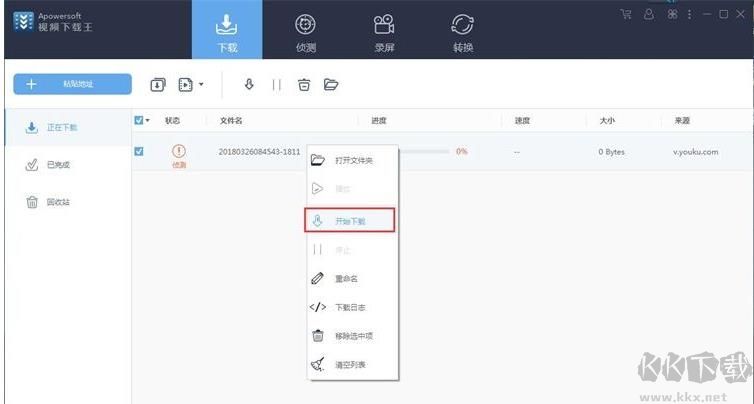Open the 侦测 (Detect) tab
The image size is (754, 404).
click(x=305, y=33)
